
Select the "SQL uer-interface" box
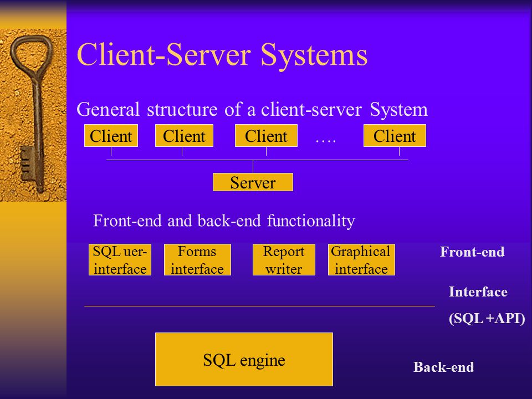click(x=120, y=259)
